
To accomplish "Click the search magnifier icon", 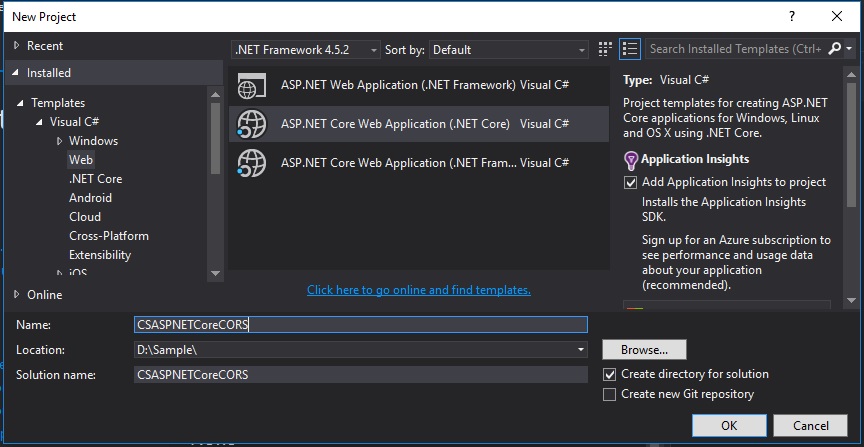I will [x=835, y=49].
